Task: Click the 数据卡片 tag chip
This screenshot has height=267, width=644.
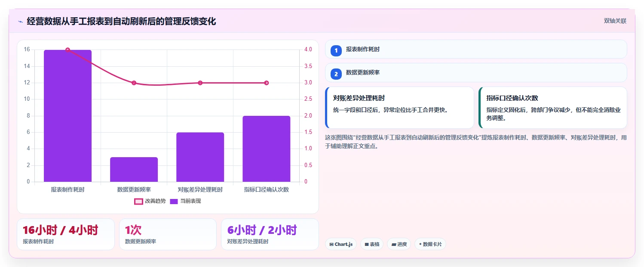Action: (x=430, y=244)
